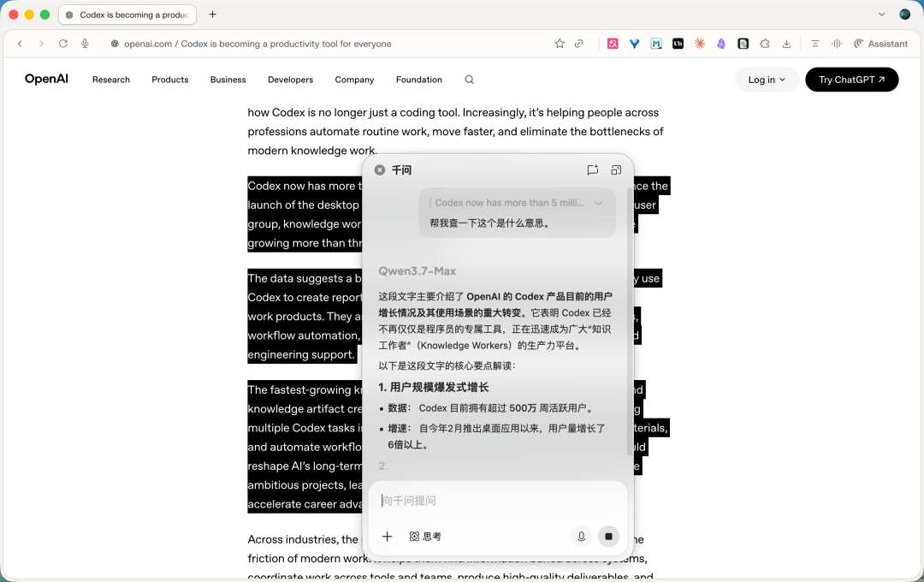Open the dark document extension icon
This screenshot has width=924, height=582.
pos(743,44)
